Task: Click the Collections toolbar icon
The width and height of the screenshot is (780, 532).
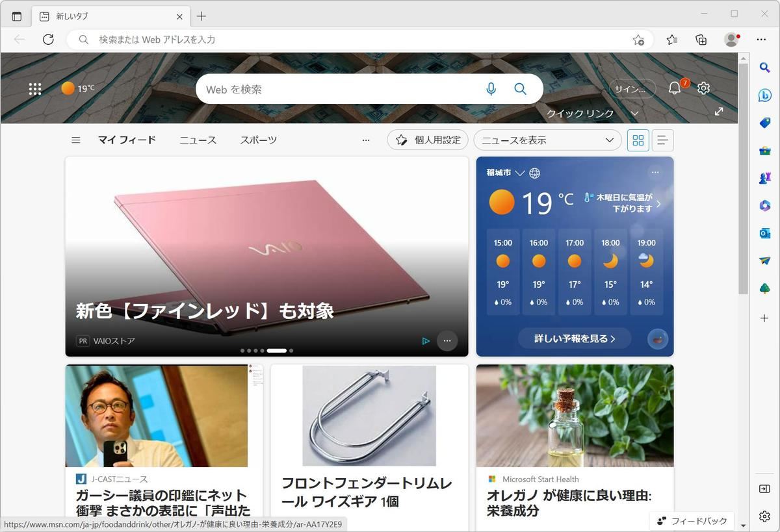Action: pyautogui.click(x=701, y=40)
